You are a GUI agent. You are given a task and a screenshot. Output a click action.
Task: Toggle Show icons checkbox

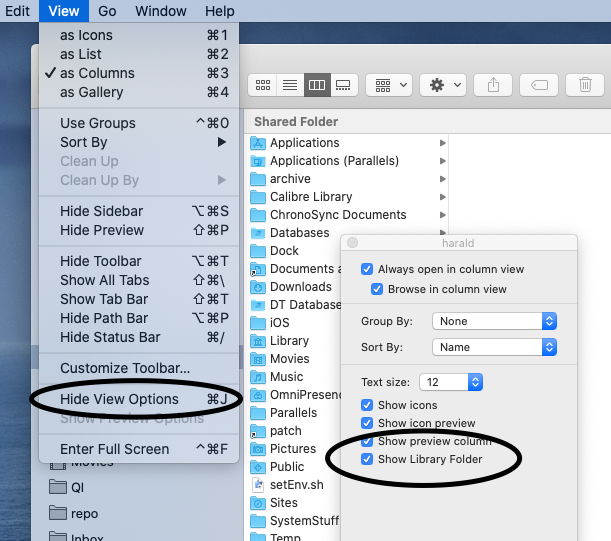tap(367, 405)
